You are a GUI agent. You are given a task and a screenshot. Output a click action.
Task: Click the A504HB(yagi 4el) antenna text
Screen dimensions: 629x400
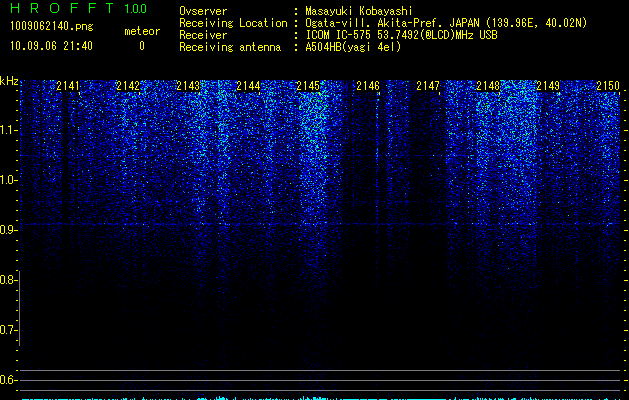tap(353, 47)
